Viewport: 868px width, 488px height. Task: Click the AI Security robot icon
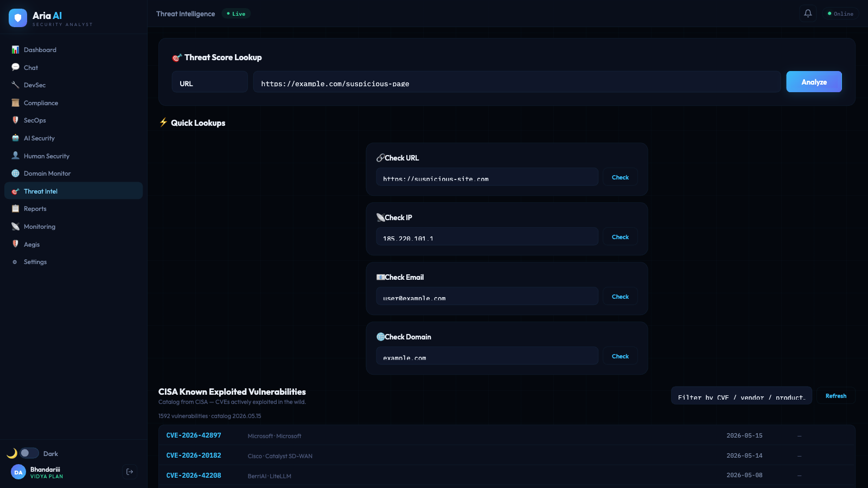point(15,138)
